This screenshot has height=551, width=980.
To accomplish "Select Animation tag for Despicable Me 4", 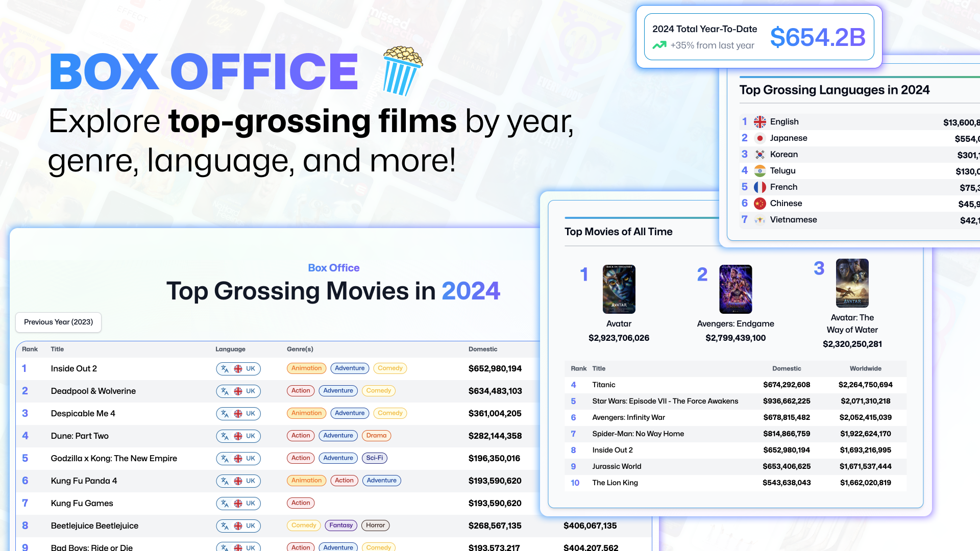I will [306, 413].
